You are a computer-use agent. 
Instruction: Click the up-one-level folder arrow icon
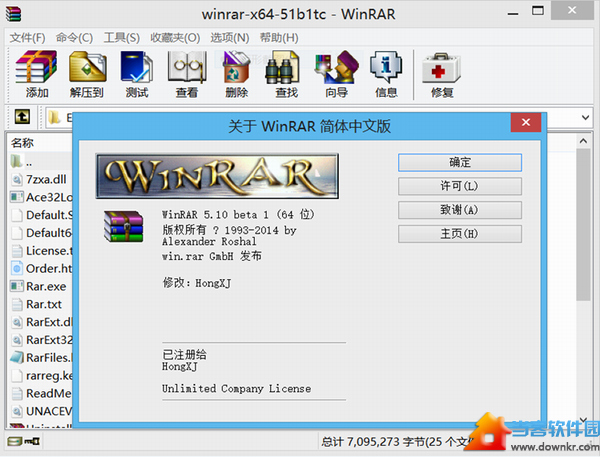click(x=22, y=116)
